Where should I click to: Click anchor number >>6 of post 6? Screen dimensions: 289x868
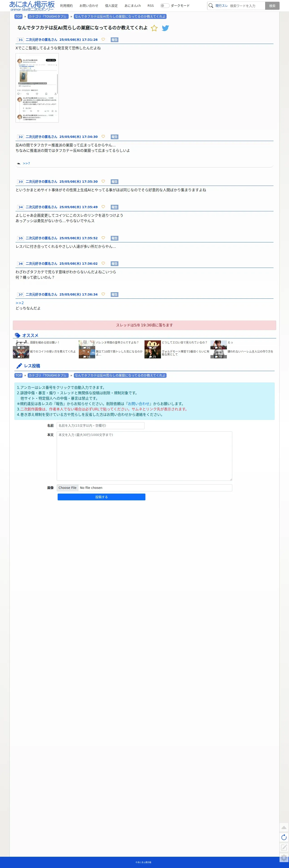(20, 264)
